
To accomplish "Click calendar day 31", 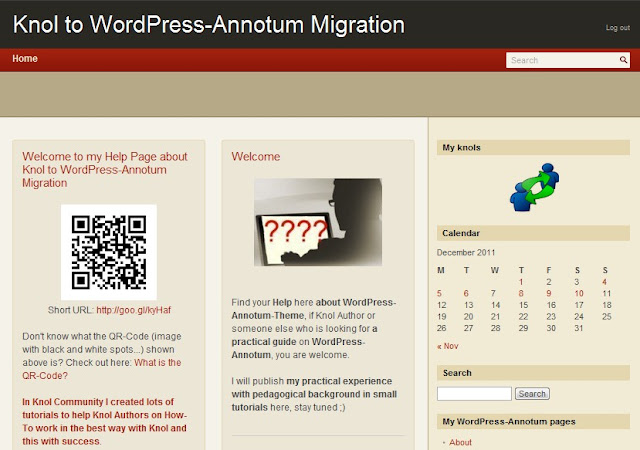I will [579, 328].
